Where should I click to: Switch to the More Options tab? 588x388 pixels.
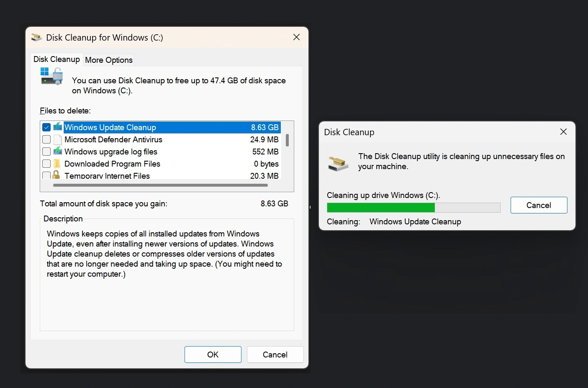pyautogui.click(x=108, y=60)
